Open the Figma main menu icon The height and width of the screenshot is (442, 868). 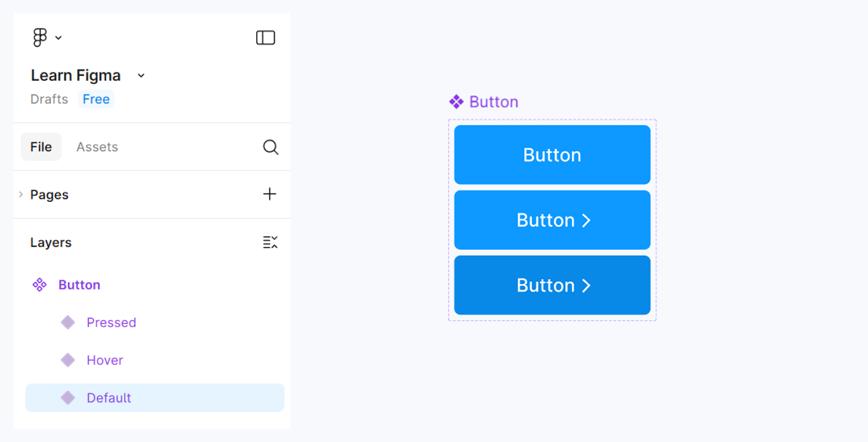(x=39, y=37)
